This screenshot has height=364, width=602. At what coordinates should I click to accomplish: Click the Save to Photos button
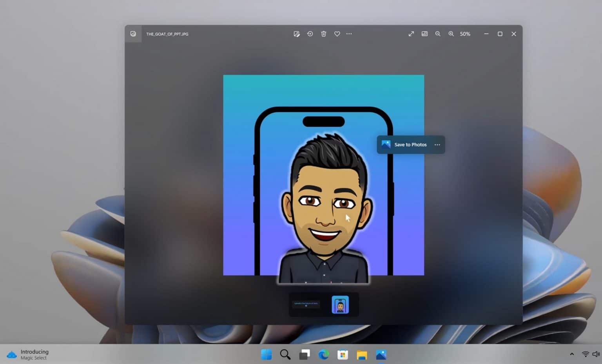click(410, 144)
